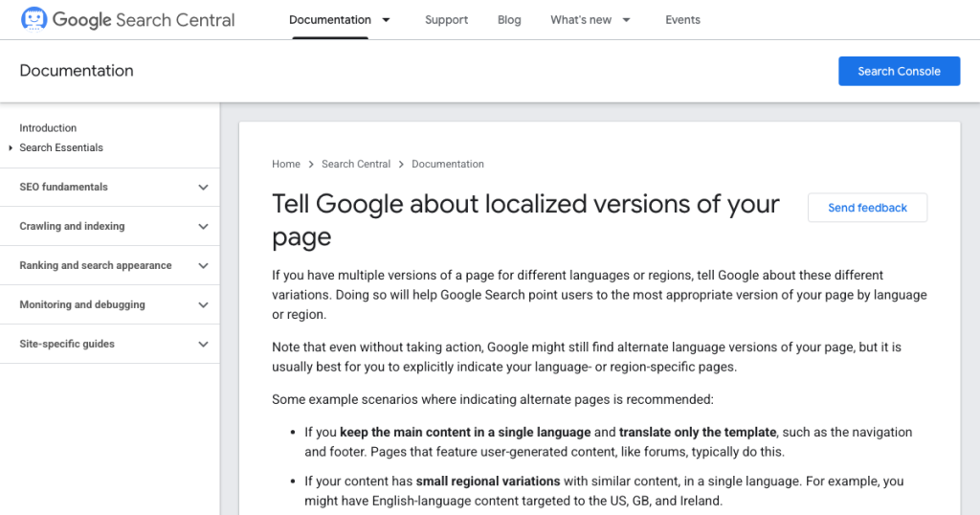Expand the Documentation dropdown arrow
Viewport: 980px width, 515px height.
pyautogui.click(x=387, y=20)
